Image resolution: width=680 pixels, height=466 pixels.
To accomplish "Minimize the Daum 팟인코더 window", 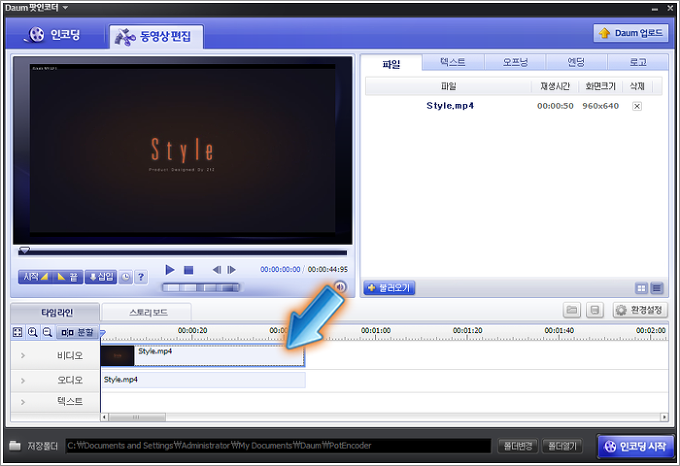I will (655, 9).
